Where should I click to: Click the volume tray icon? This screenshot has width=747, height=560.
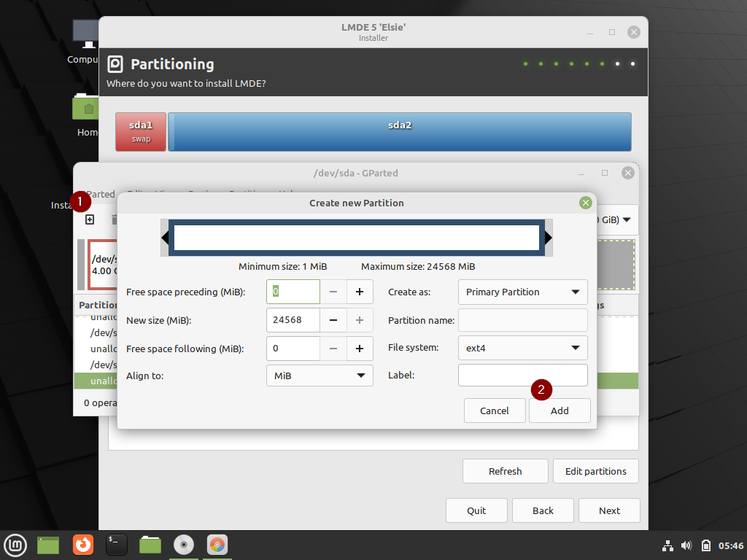686,545
